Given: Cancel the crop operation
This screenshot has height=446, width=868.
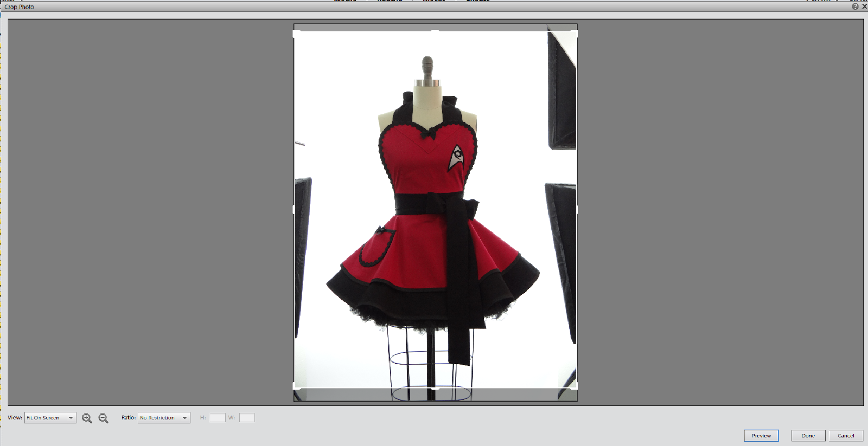Looking at the screenshot, I should [846, 436].
